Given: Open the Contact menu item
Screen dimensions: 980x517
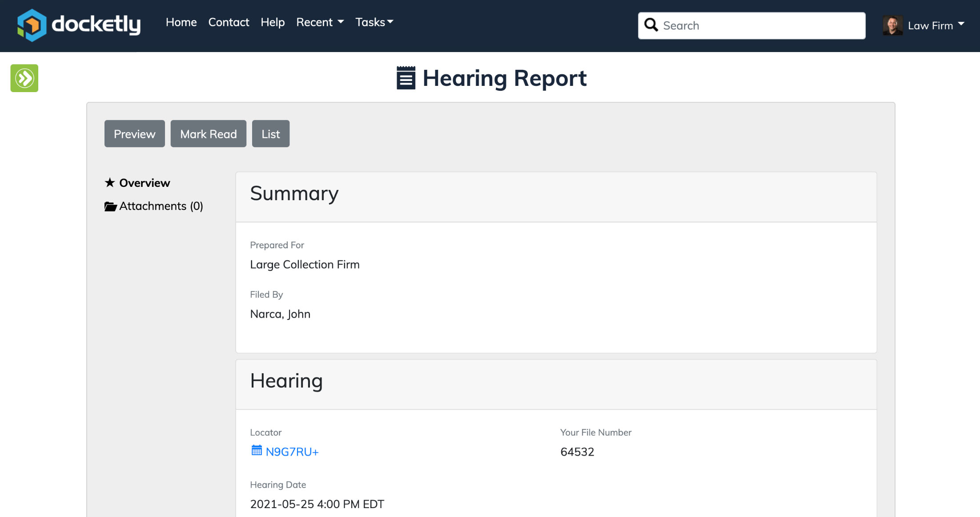Looking at the screenshot, I should click(x=229, y=22).
